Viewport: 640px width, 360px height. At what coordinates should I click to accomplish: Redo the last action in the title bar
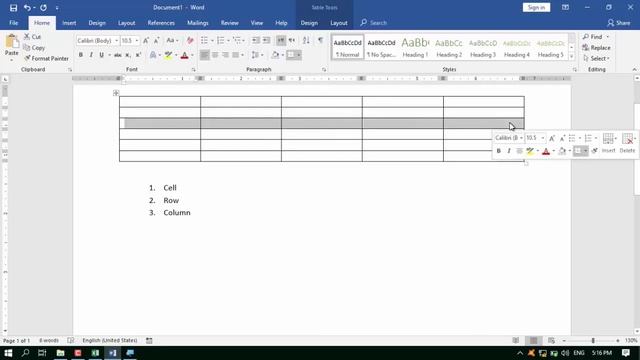click(43, 8)
